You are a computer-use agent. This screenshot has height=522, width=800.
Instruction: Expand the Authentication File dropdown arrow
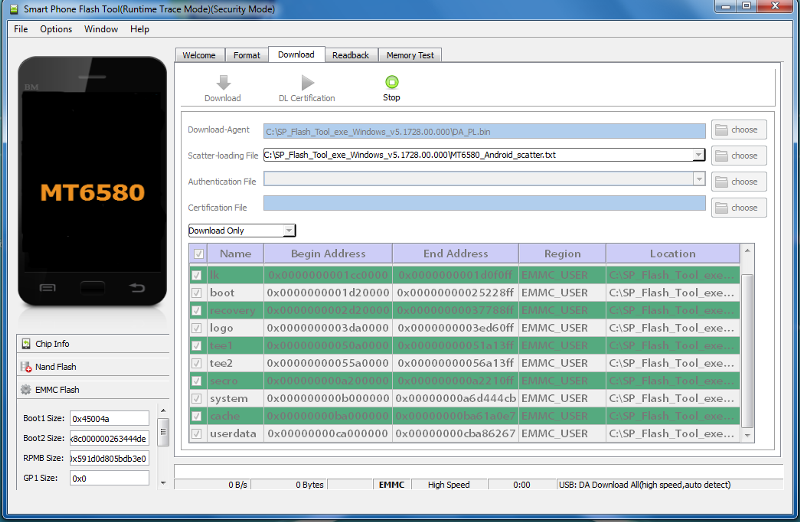click(699, 179)
